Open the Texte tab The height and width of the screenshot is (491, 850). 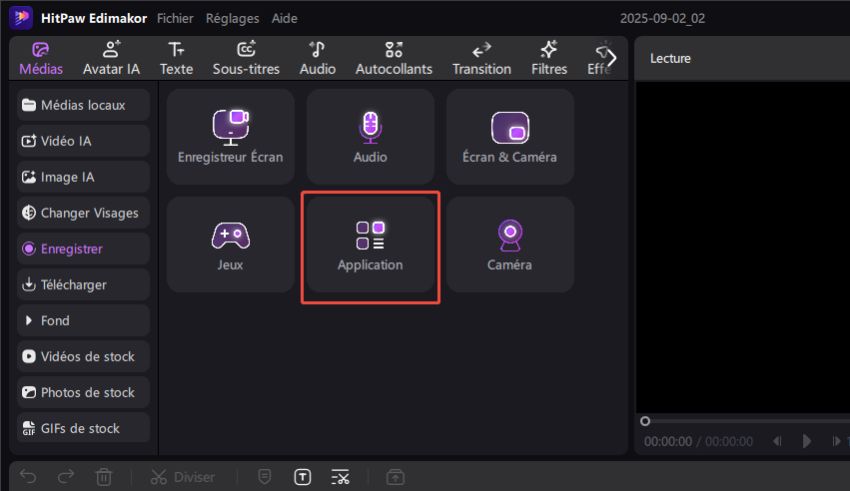[x=176, y=59]
